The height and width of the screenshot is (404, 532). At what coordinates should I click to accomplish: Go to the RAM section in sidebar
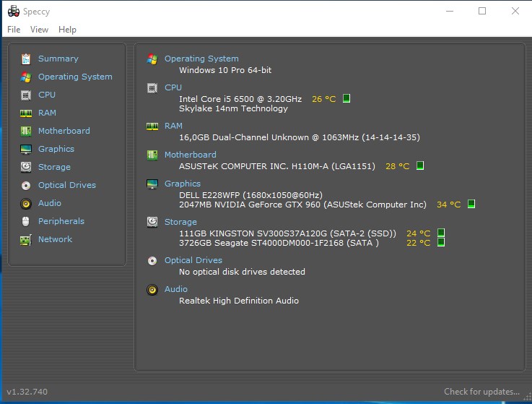(x=47, y=113)
